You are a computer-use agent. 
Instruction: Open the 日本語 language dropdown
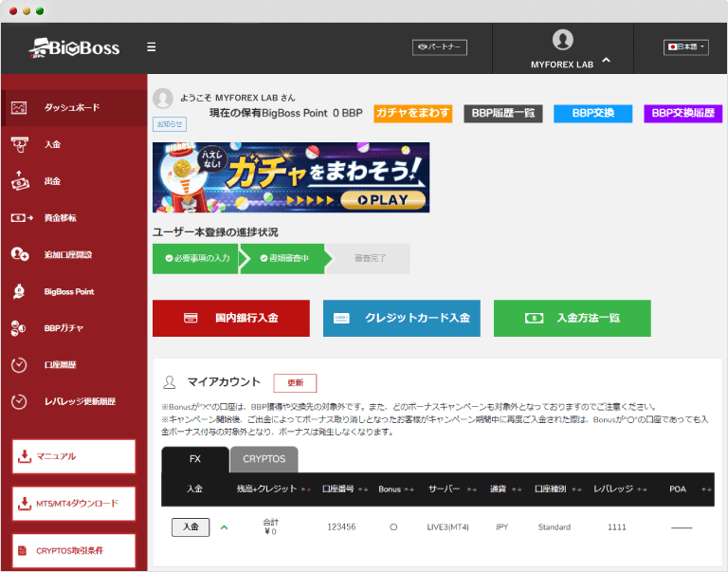click(686, 46)
